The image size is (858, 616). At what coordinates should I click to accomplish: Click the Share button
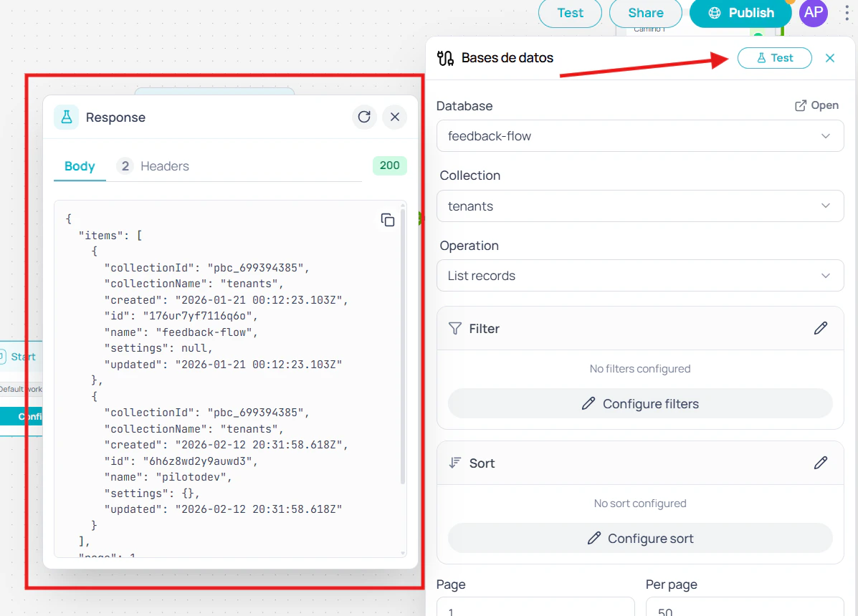646,13
